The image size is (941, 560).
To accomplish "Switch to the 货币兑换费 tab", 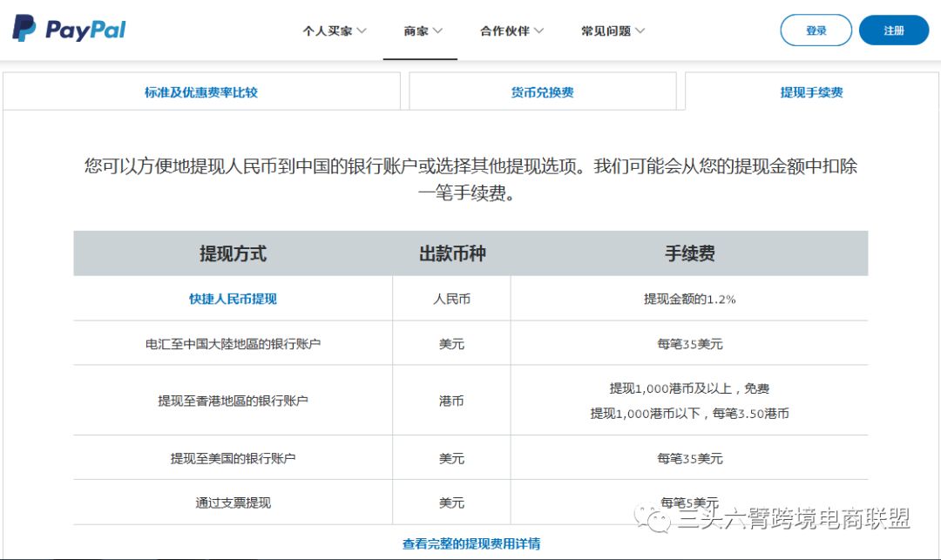I will click(543, 91).
